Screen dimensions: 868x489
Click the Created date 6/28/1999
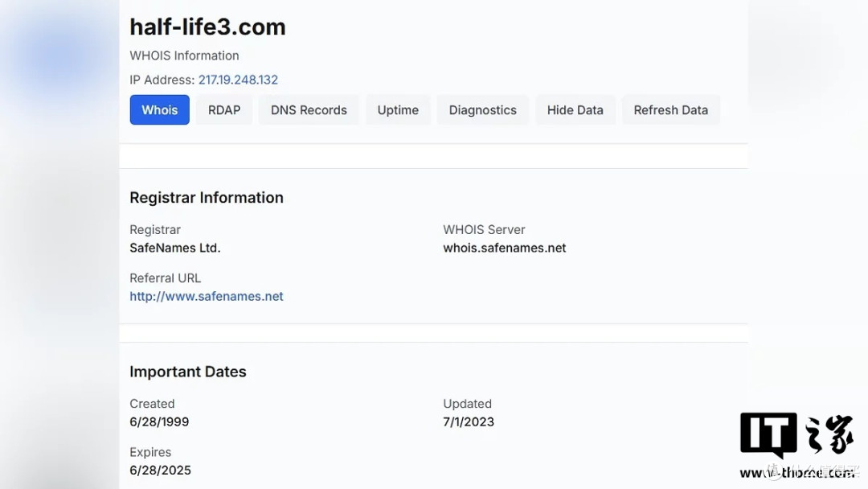159,422
